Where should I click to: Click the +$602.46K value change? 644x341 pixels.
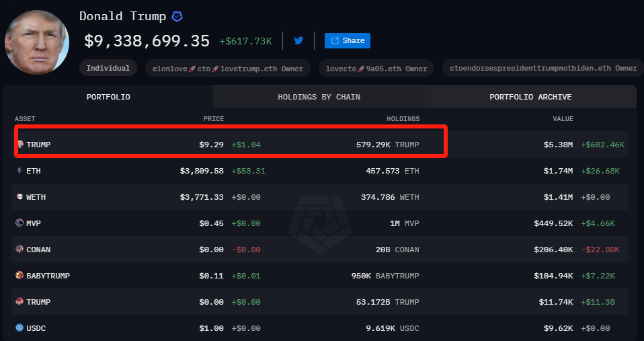point(602,145)
